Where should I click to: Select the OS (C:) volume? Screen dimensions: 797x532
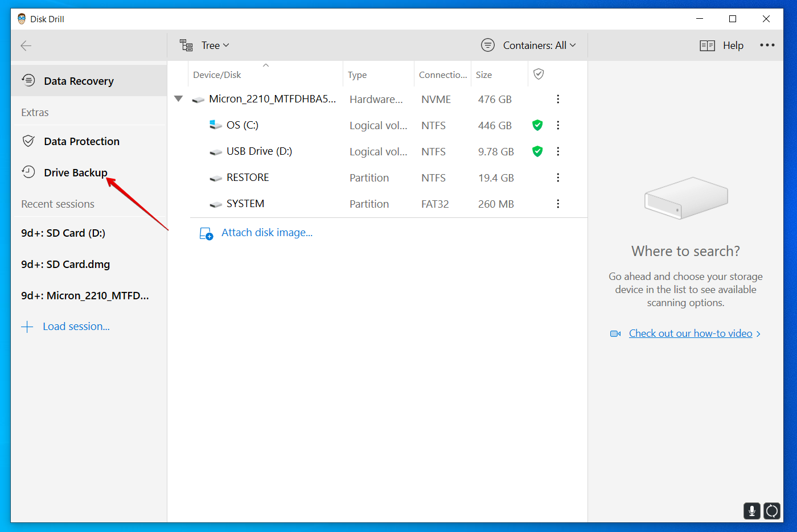point(242,125)
